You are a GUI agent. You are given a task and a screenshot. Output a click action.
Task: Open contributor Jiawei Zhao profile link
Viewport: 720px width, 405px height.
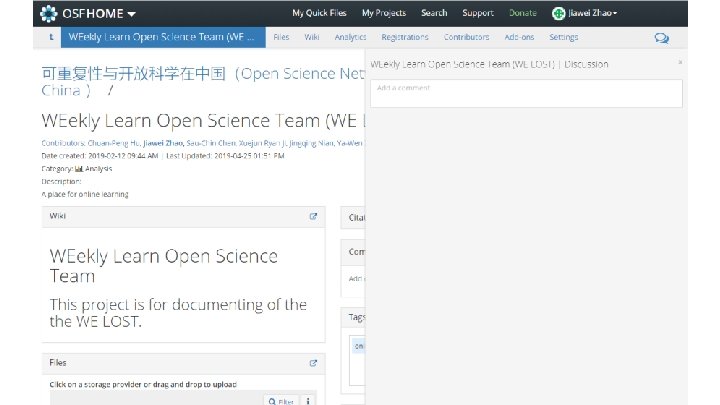[163, 143]
